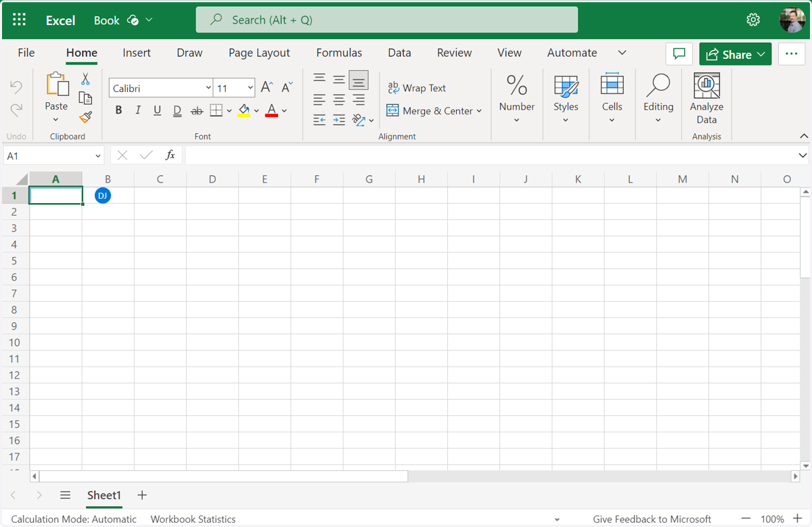Image resolution: width=812 pixels, height=527 pixels.
Task: Click the Increase Indent icon
Action: click(x=339, y=120)
